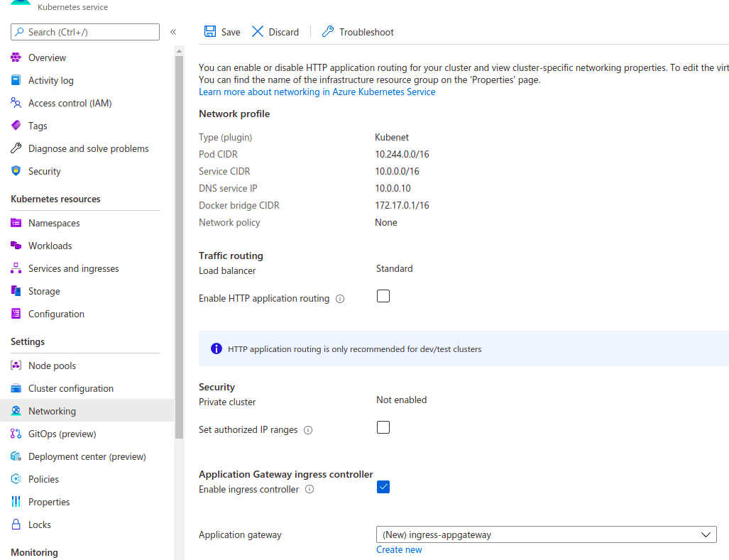Click the Load balancer value Standard
The height and width of the screenshot is (560, 729).
point(394,268)
